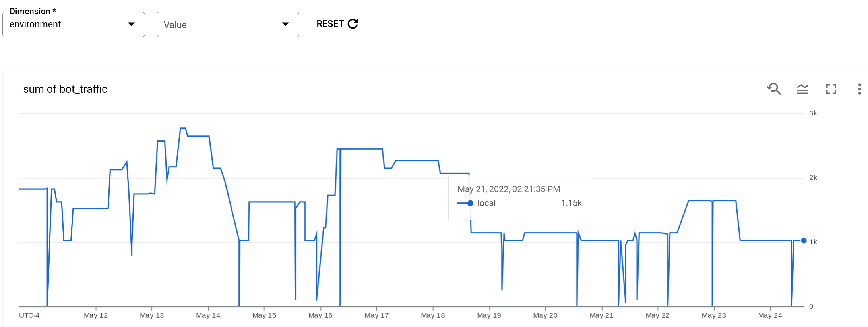Open the environment Dimension dropdown

point(74,24)
